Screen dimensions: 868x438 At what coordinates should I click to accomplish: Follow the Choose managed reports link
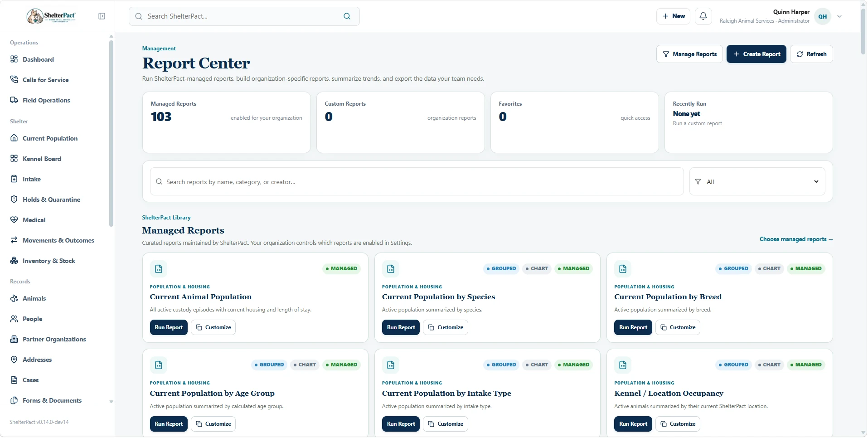coord(796,239)
